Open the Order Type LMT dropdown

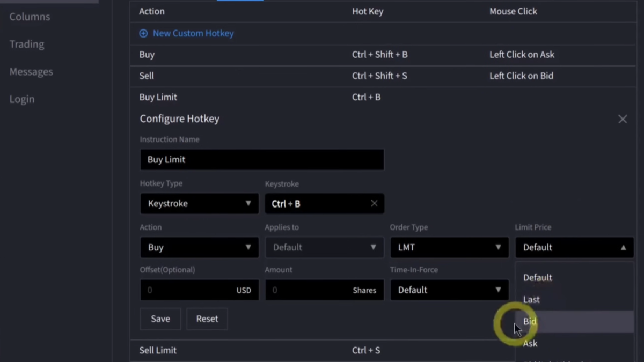tap(449, 247)
